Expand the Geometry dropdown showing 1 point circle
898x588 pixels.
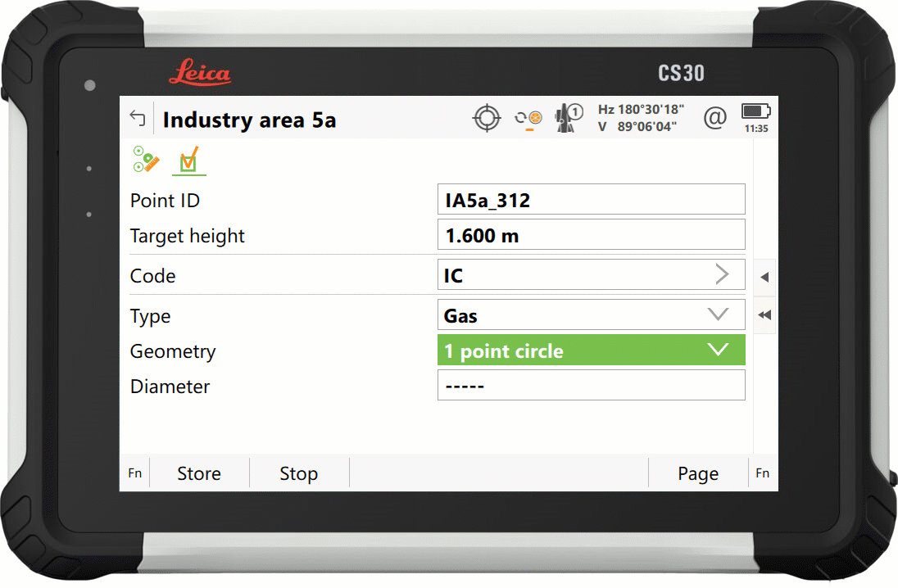click(x=719, y=350)
